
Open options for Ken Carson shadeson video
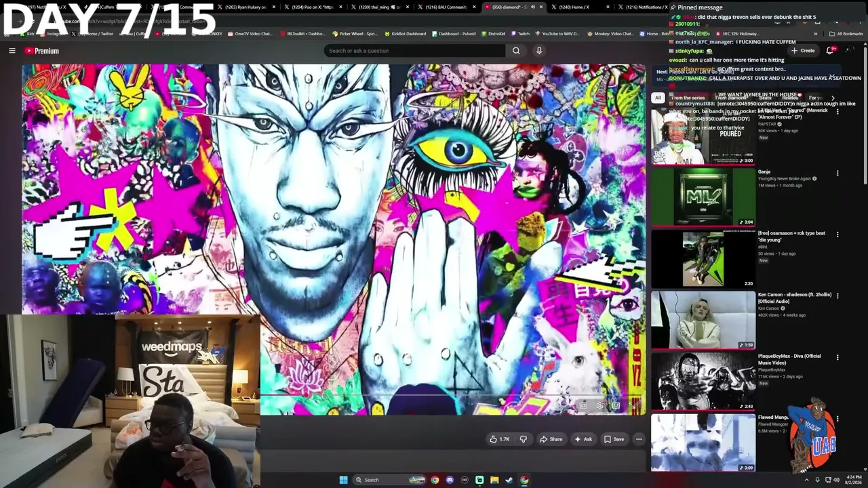pyautogui.click(x=837, y=296)
